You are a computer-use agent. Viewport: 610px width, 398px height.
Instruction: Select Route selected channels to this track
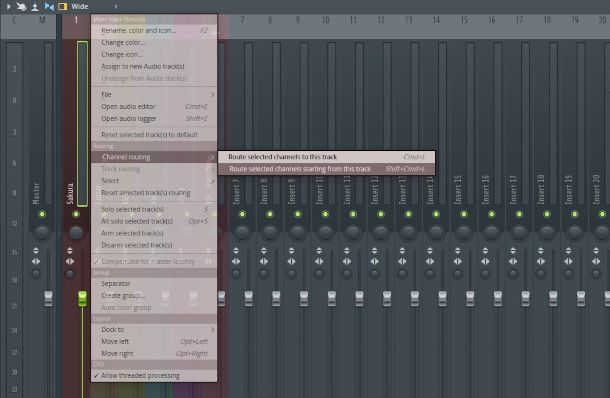click(x=326, y=157)
